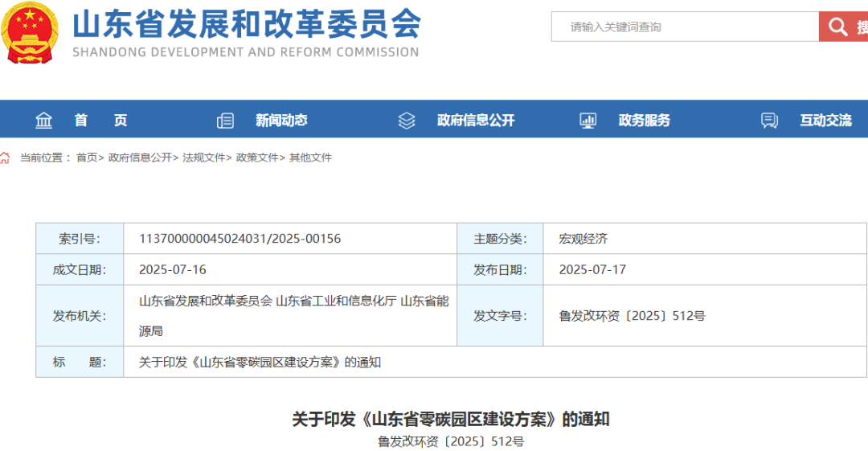Go to 政府信息公开 breadcrumb link
Viewport: 868px width, 451px height.
tap(140, 158)
